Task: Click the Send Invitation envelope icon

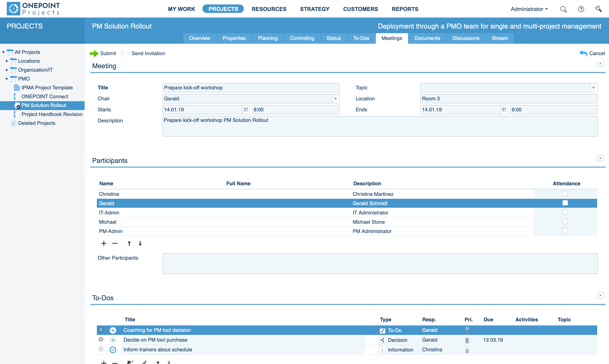Action: point(126,53)
